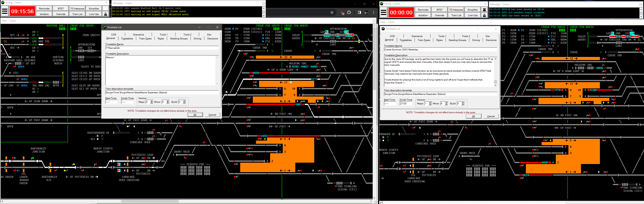
Task: Open COS tab in right Timetable List
Action: coord(392,36)
